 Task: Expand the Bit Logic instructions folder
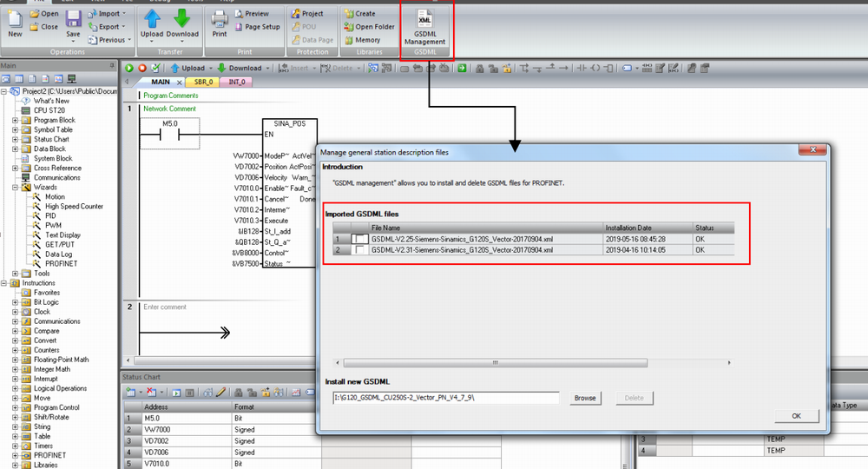tap(15, 302)
